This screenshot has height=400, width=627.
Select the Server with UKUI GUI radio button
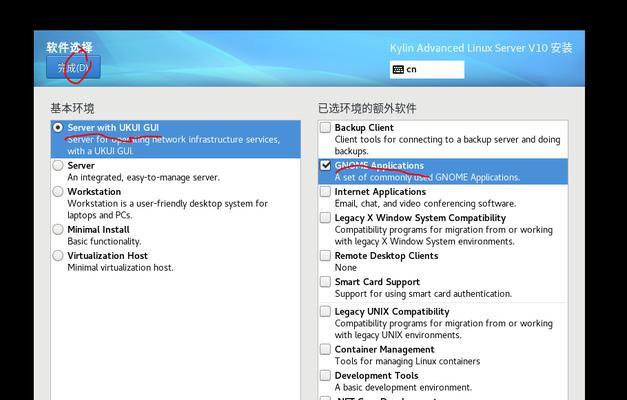58,128
